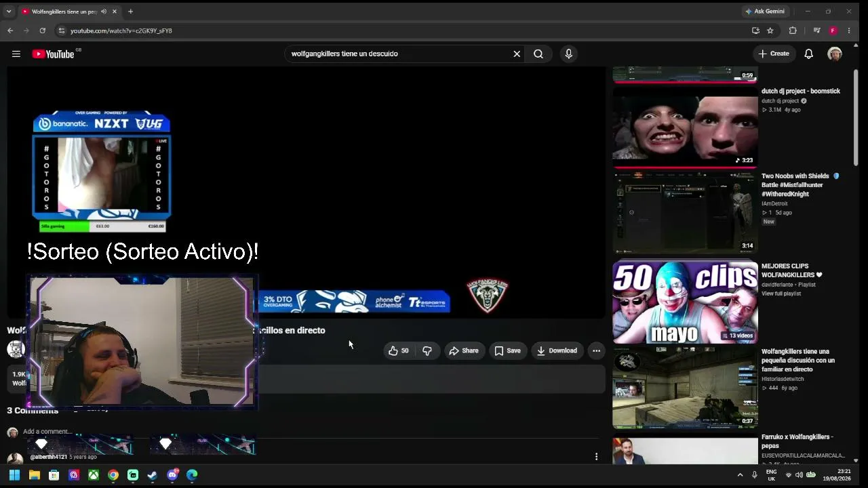
Task: View site information in address bar
Action: click(x=61, y=30)
